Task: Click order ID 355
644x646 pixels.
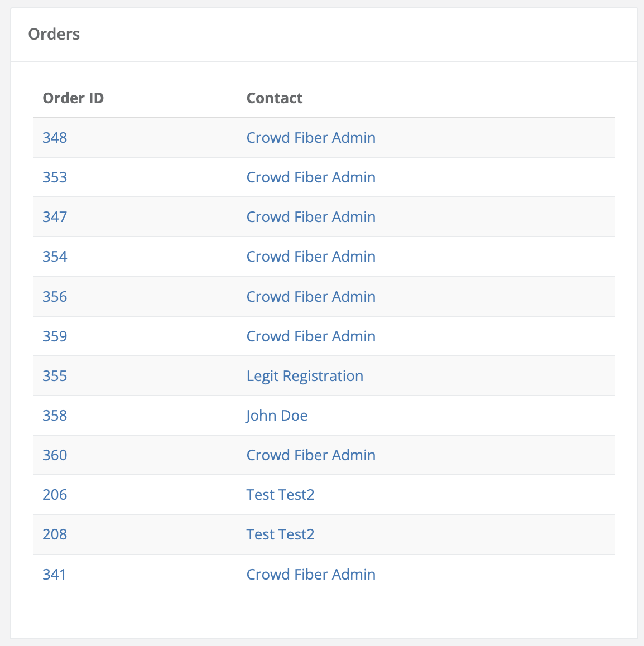Action: [54, 376]
